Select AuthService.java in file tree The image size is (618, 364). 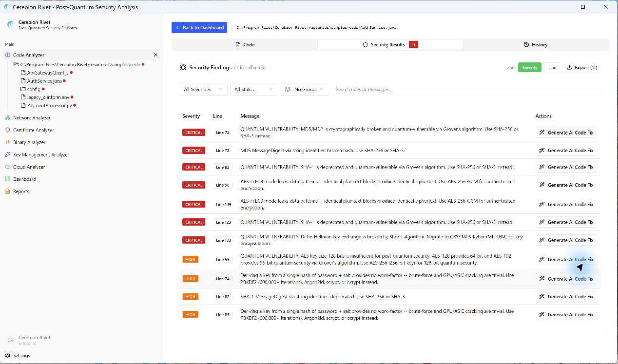(x=44, y=81)
